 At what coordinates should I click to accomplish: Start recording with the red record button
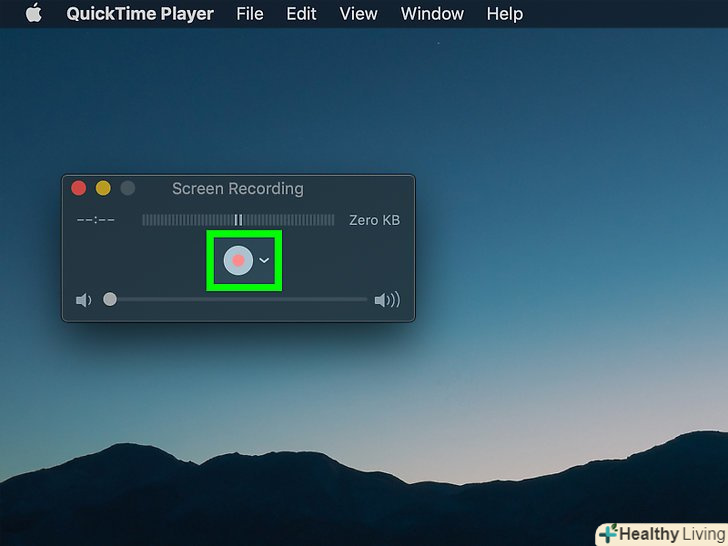coord(238,260)
